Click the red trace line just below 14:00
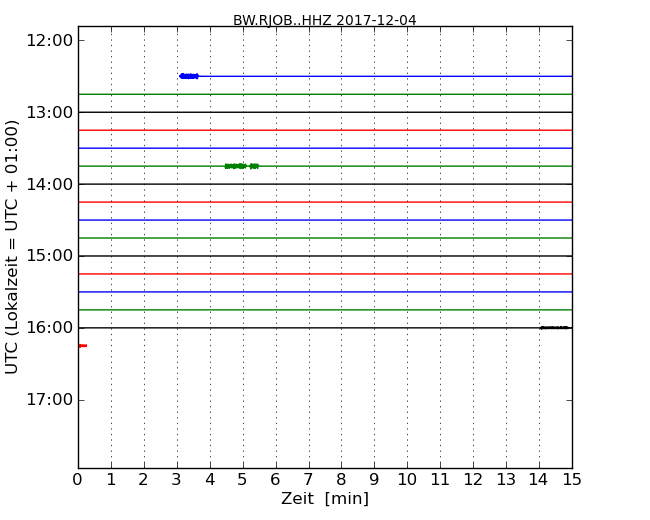Screen dimensions: 650x520 tap(325, 202)
